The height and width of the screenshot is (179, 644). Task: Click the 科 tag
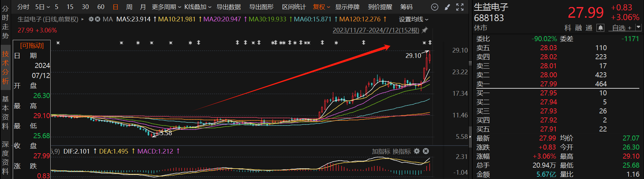coord(568,28)
